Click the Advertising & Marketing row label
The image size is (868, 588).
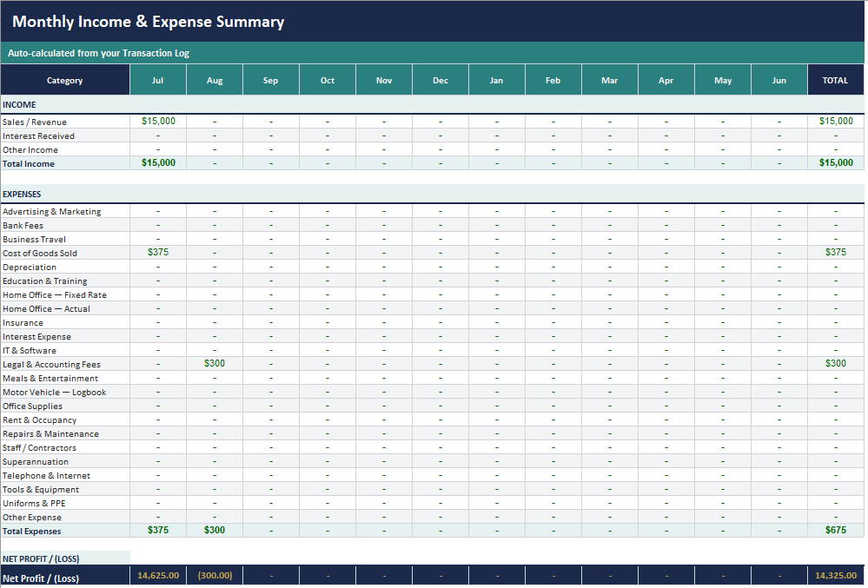point(50,211)
